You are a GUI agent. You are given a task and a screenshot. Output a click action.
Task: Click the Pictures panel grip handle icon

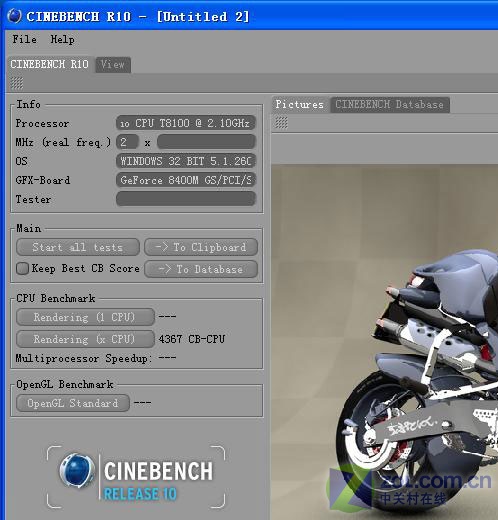pos(281,123)
